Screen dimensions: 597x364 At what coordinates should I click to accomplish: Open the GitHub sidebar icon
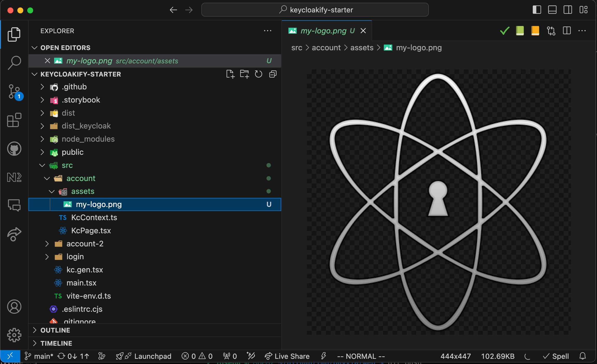coord(14,149)
